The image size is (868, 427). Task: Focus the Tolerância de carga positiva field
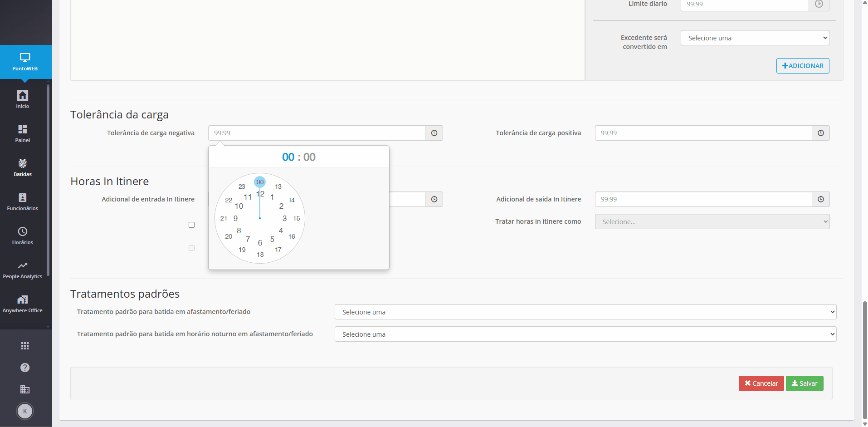coord(703,133)
